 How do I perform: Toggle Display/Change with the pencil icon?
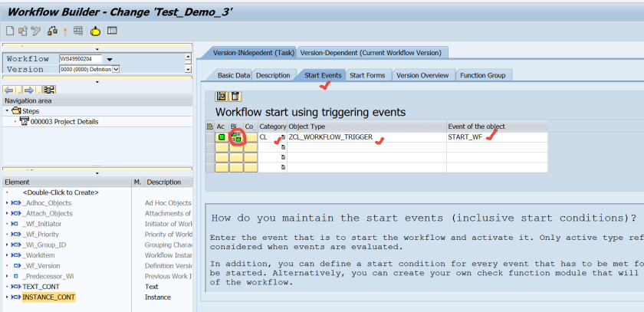[36, 31]
